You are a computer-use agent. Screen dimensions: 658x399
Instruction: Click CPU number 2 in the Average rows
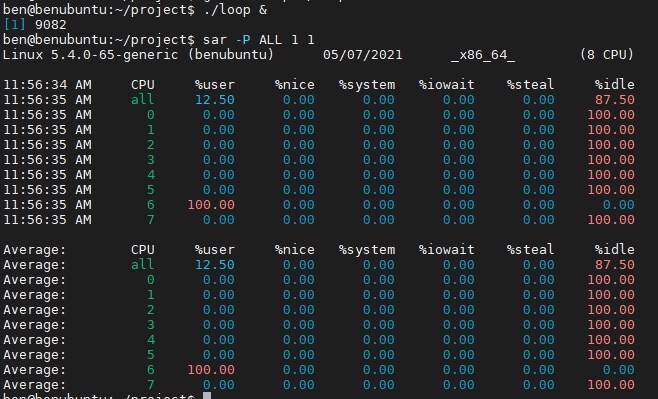tap(151, 310)
